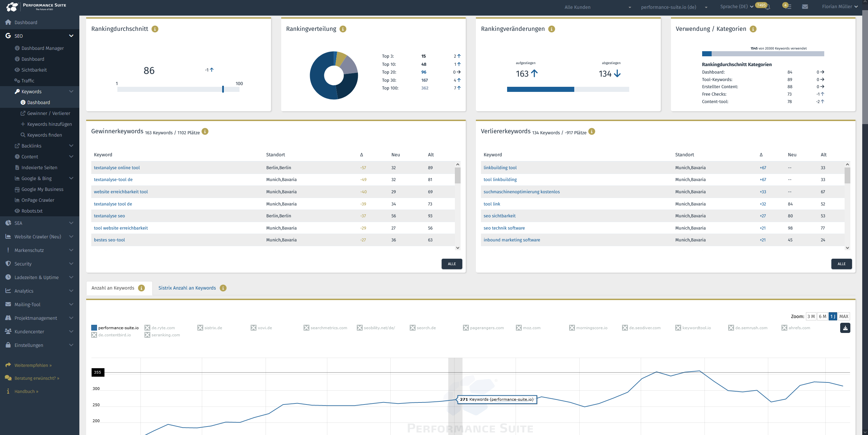Enable the sistrix.de chart series checkbox
This screenshot has width=868, height=435.
click(x=200, y=328)
